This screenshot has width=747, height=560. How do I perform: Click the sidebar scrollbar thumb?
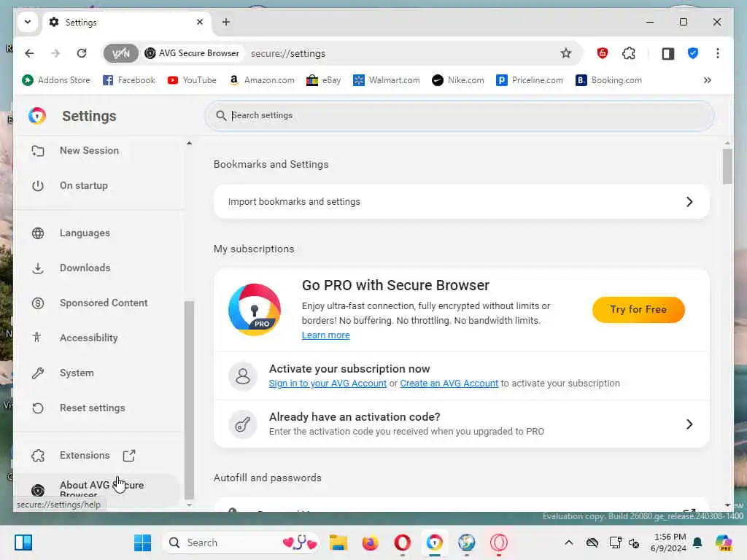[189, 399]
